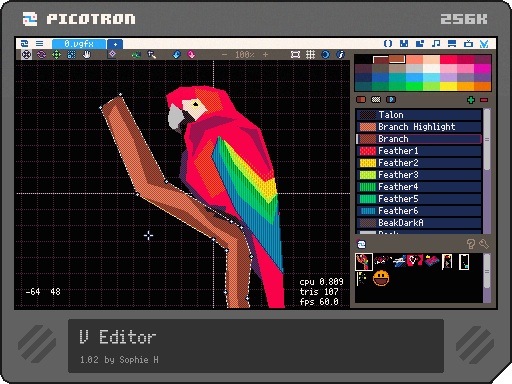Choose the bright green palette swatch
The height and width of the screenshot is (384, 512).
[x=415, y=86]
